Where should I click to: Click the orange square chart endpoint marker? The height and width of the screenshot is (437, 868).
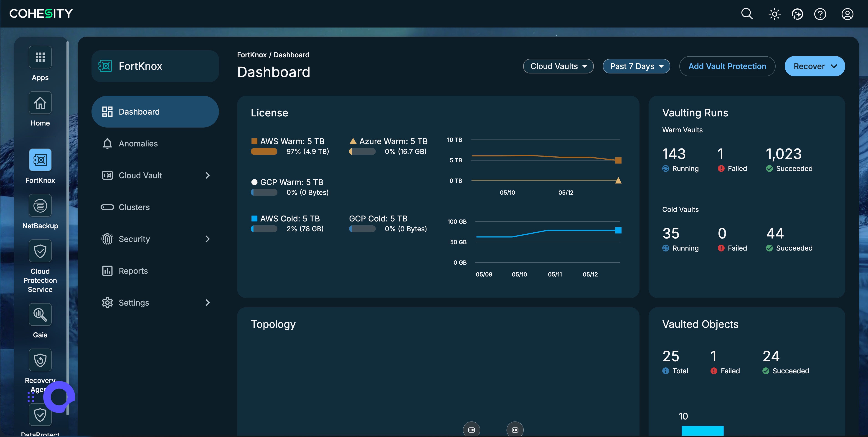[618, 160]
